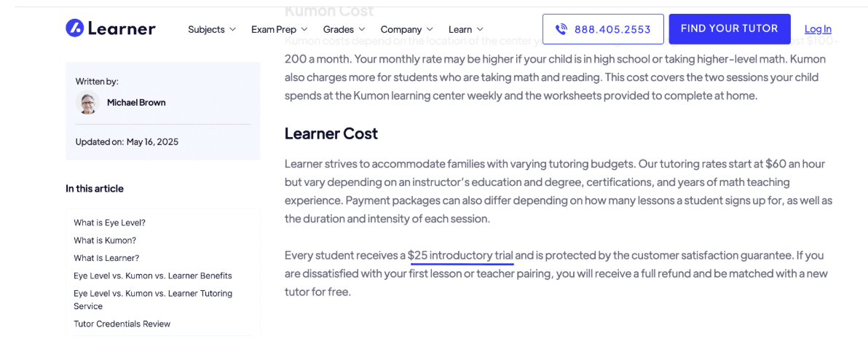Viewport: 868px width, 347px height.
Task: Click the Learner logo icon
Action: (x=74, y=28)
